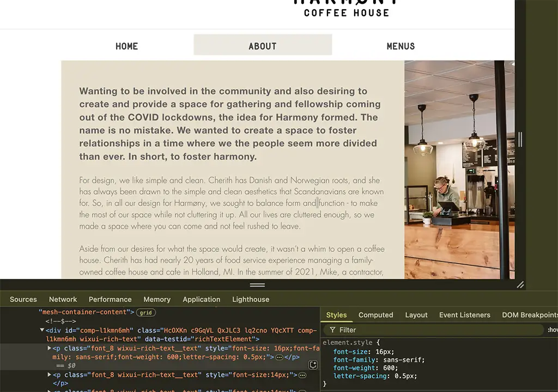The height and width of the screenshot is (392, 558).
Task: Click the HOME navigation link
Action: pos(126,46)
